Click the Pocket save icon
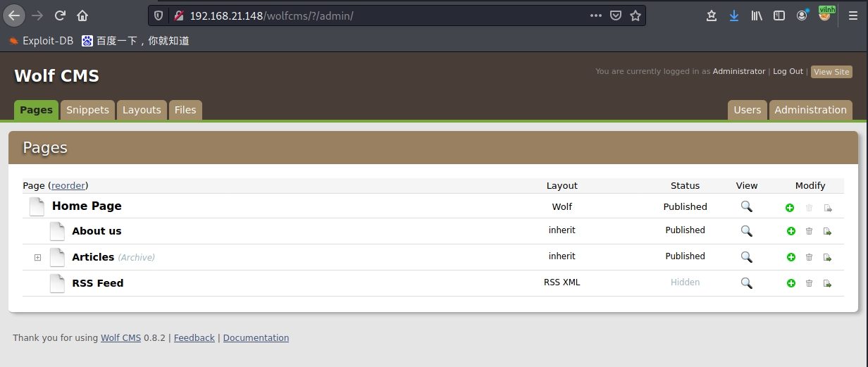Viewport: 868px width, 367px height. [x=616, y=15]
